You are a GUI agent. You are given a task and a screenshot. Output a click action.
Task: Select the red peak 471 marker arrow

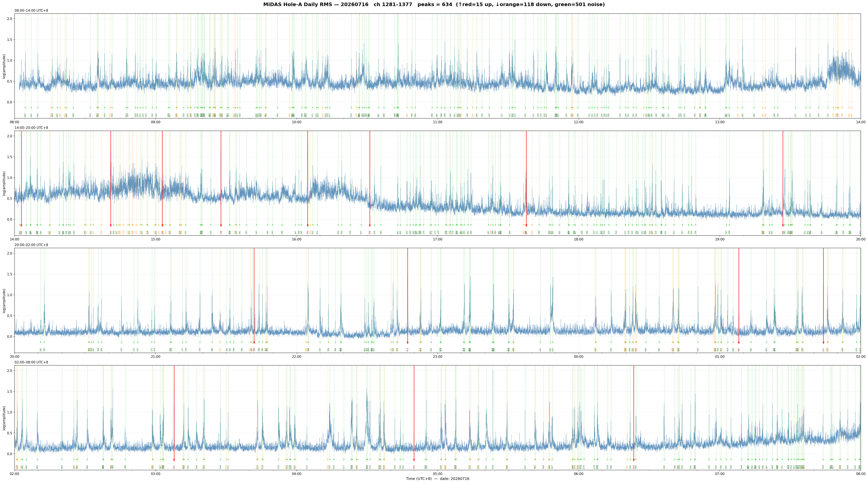click(823, 342)
